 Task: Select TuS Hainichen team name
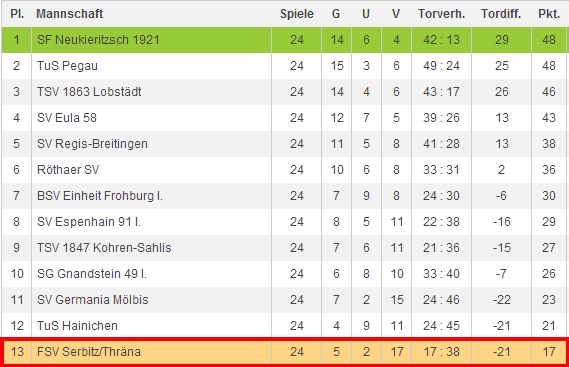pos(77,326)
